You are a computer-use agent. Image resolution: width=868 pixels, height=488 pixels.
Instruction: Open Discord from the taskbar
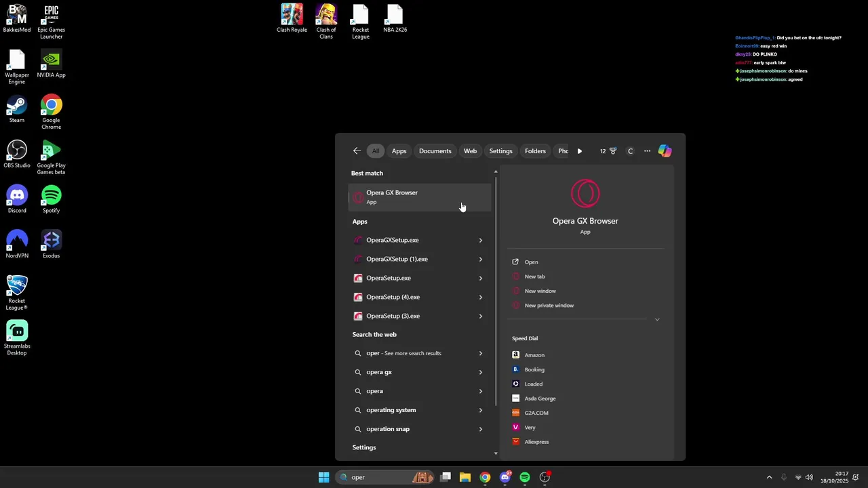(x=505, y=477)
